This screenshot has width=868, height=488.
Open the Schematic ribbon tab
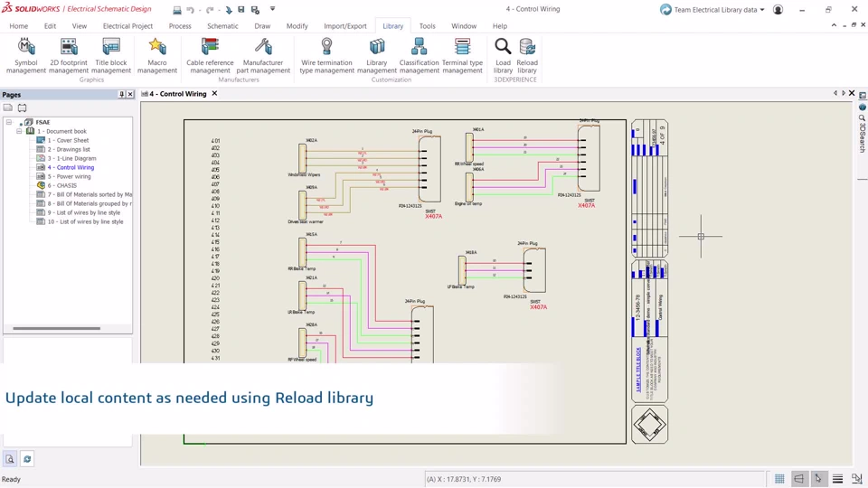pos(222,26)
